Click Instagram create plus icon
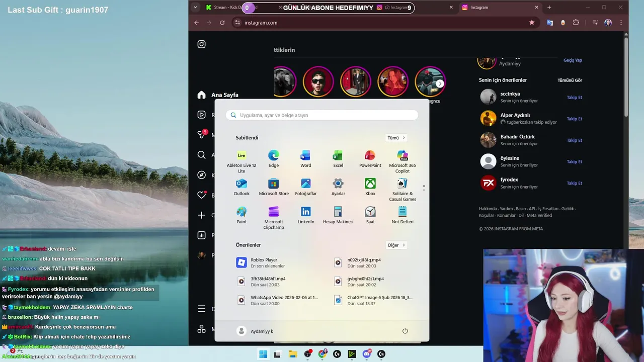Viewport: 644px width, 362px height. click(201, 215)
